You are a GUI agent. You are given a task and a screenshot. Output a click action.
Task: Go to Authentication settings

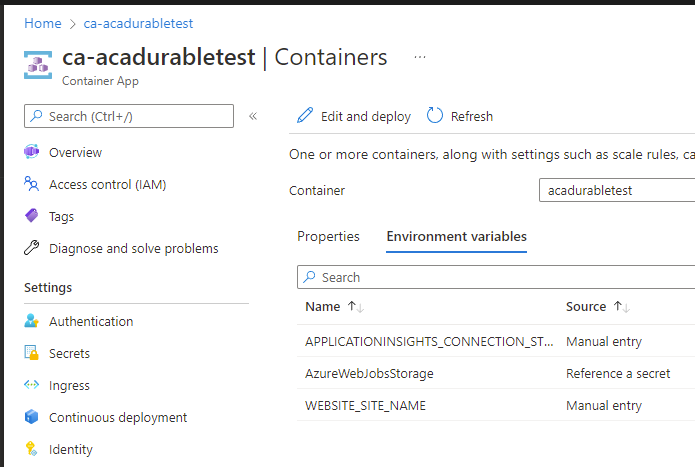91,321
